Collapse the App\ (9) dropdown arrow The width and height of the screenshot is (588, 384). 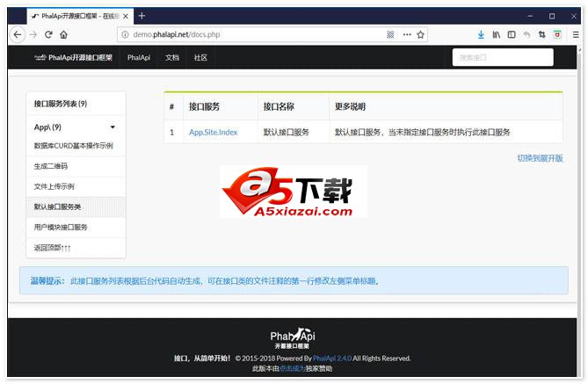tap(113, 127)
